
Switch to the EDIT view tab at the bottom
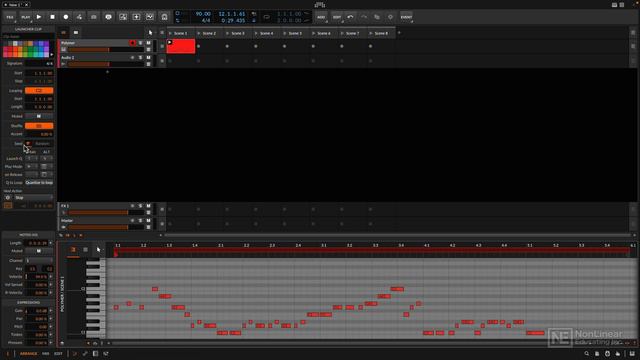(x=58, y=353)
